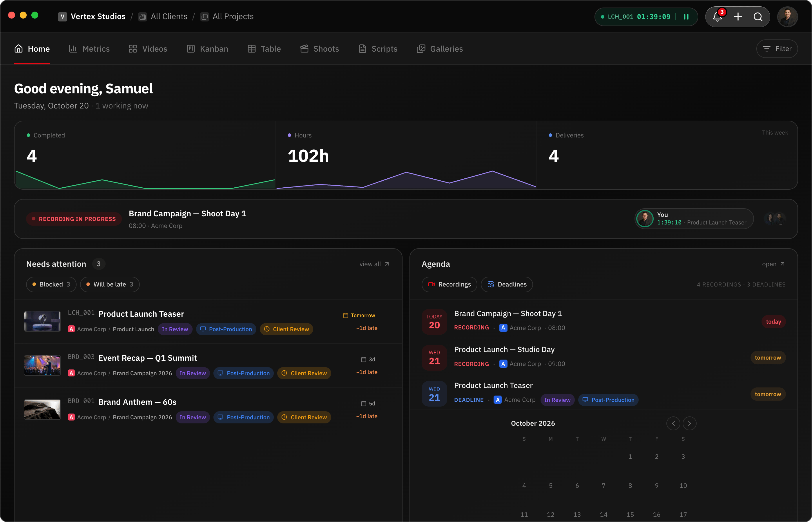Open Brand Anthem 60s thumbnail
Viewport: 812px width, 522px height.
(42, 409)
